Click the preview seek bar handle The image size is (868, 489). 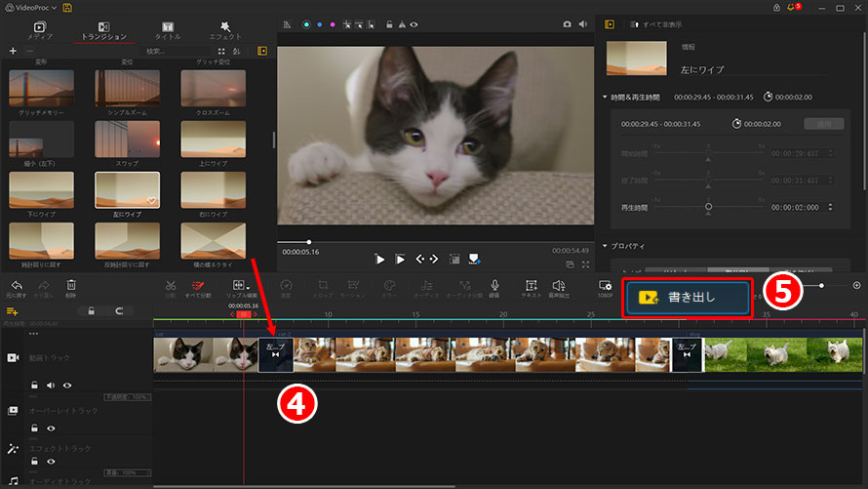(x=309, y=242)
